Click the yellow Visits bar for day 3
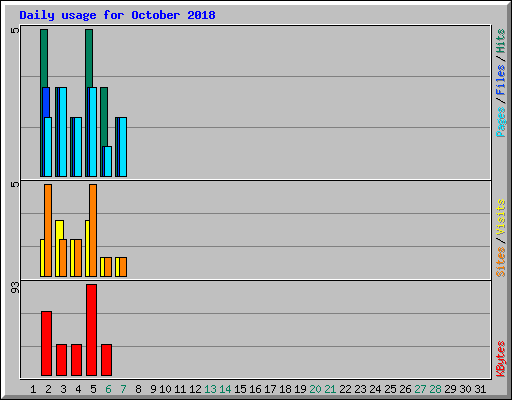 59,230
